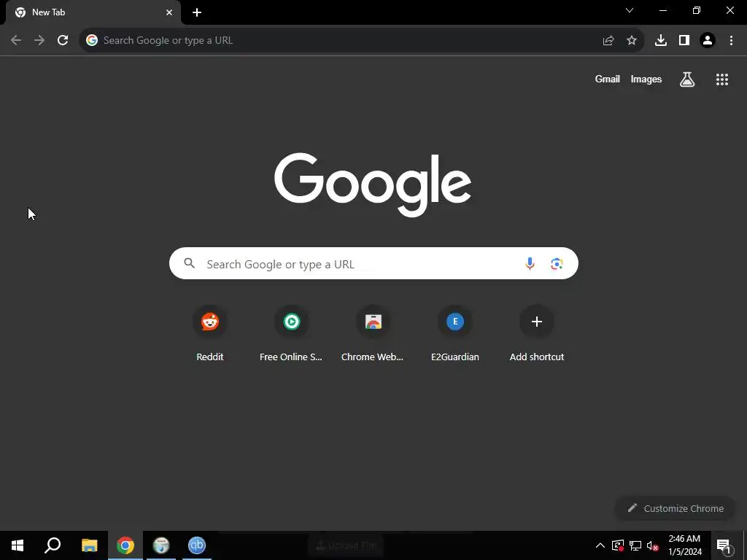
Task: Open the notification center icon
Action: pos(724,545)
